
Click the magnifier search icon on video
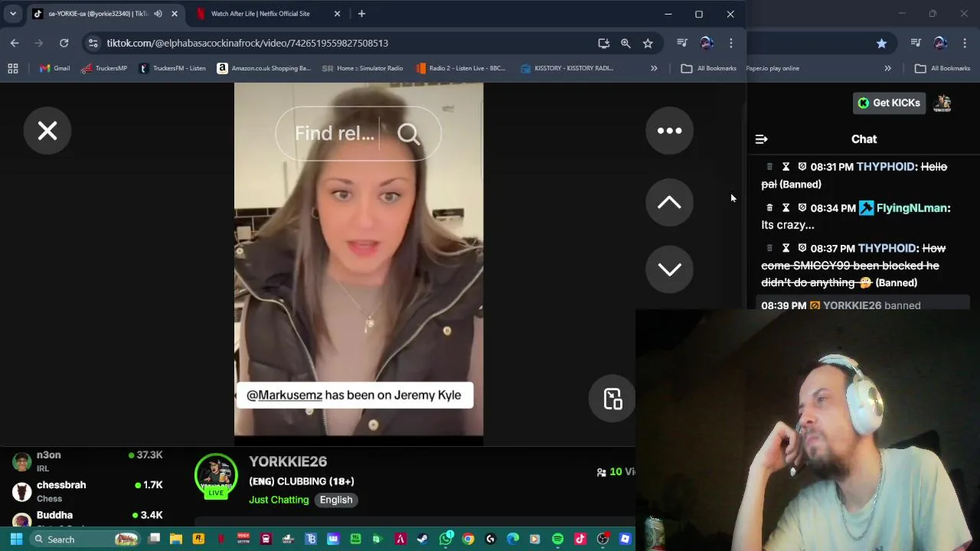coord(409,134)
